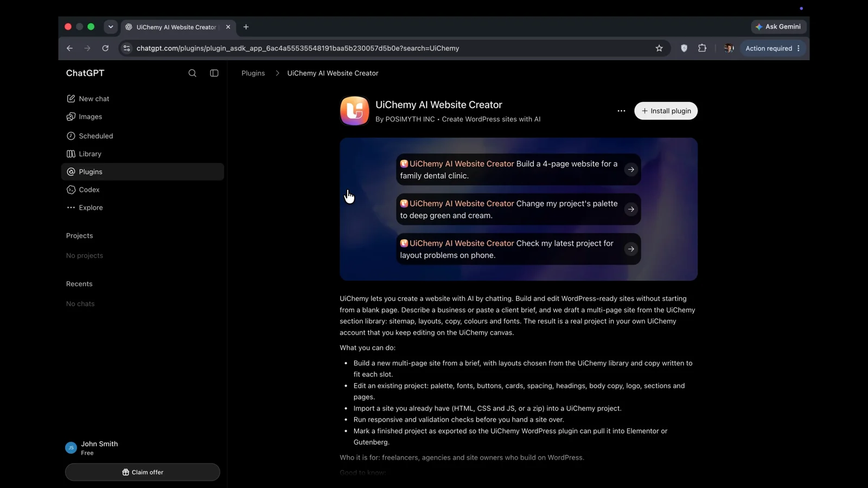Viewport: 868px width, 488px height.
Task: Open a new browser tab with plus
Action: pos(246,27)
